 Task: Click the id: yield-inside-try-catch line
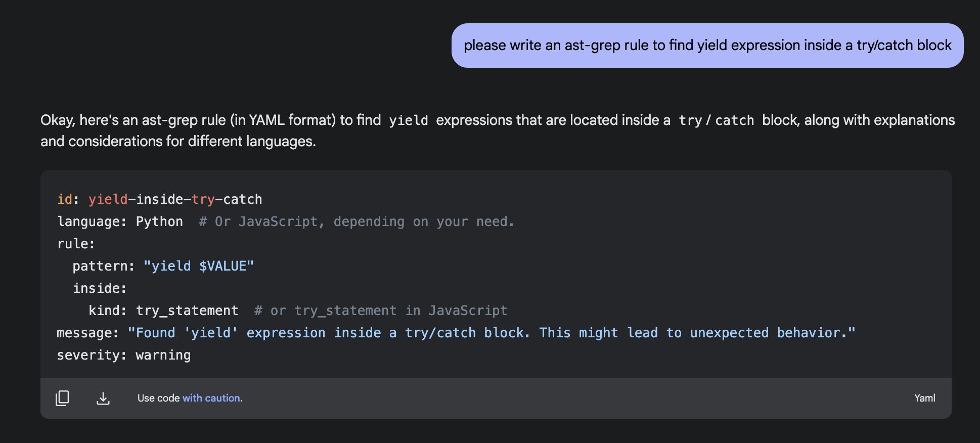(x=160, y=199)
